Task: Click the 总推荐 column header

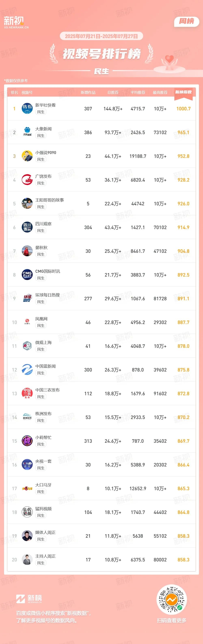Action: pos(113,93)
